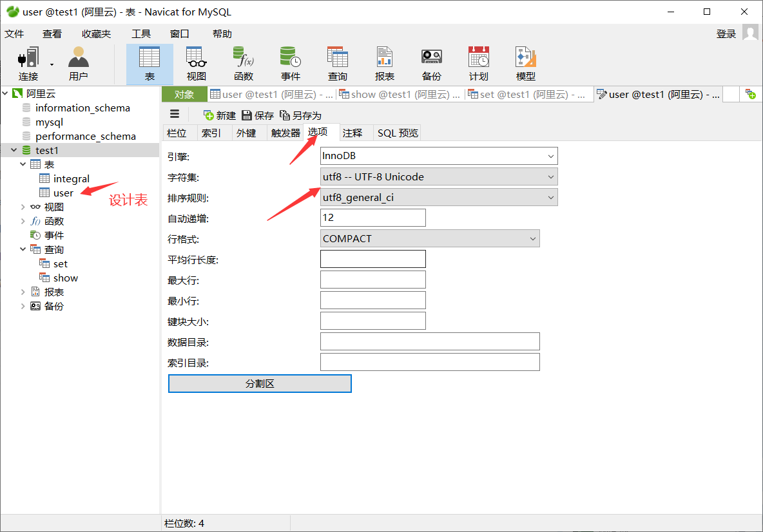Image resolution: width=763 pixels, height=532 pixels.
Task: Expand the 函数 (Functions) tree node
Action: click(23, 221)
